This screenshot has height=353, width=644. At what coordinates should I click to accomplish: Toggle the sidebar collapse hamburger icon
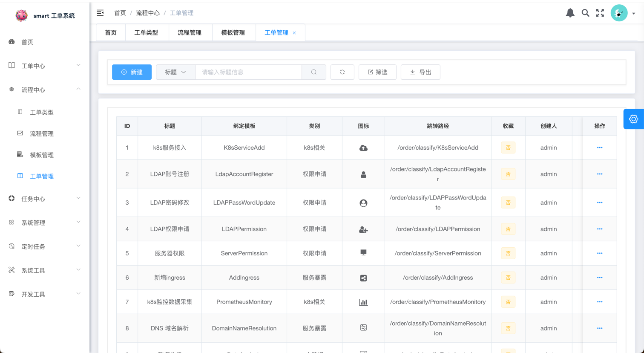point(100,13)
